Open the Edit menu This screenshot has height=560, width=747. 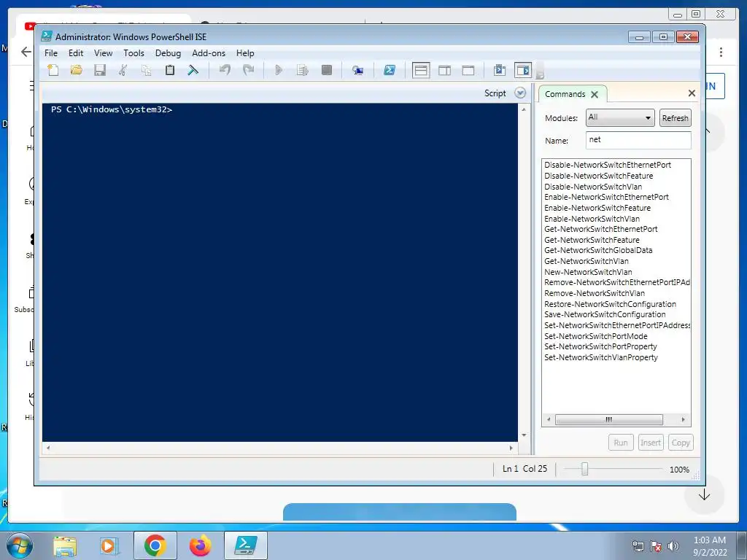coord(76,53)
